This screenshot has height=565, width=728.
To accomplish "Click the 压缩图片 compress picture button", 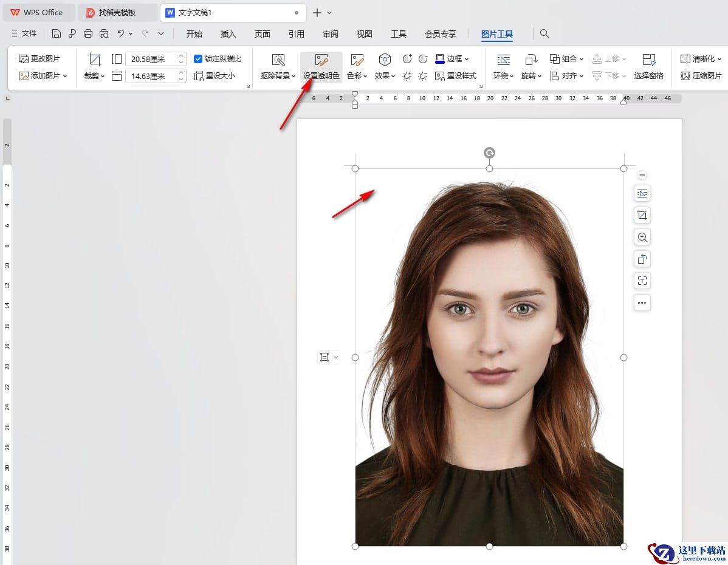I will (701, 76).
